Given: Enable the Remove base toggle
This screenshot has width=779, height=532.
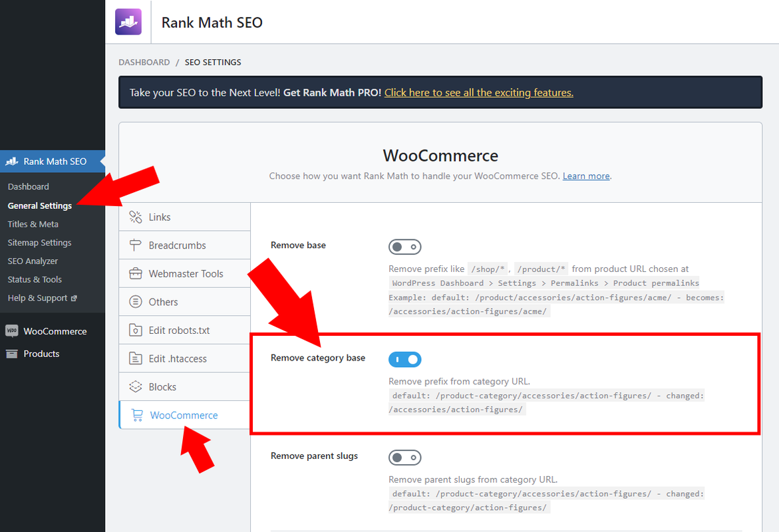Looking at the screenshot, I should 405,247.
